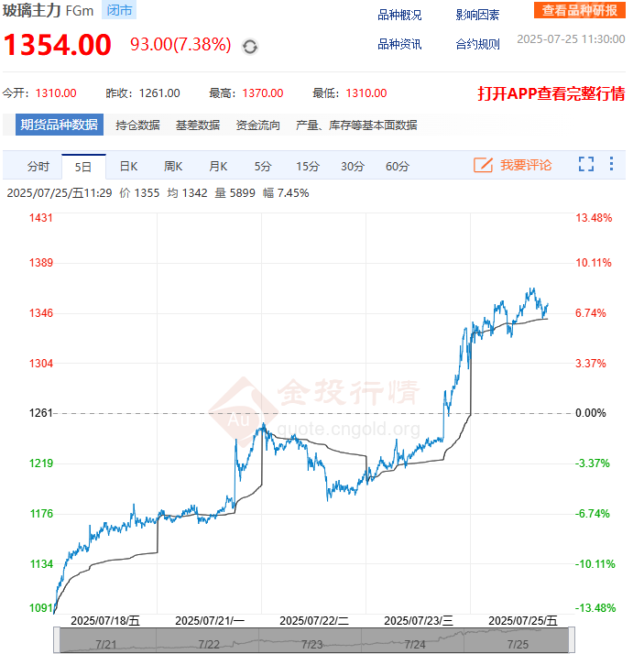The width and height of the screenshot is (644, 654).
Task: Select the 60分 interval tab
Action: [398, 166]
